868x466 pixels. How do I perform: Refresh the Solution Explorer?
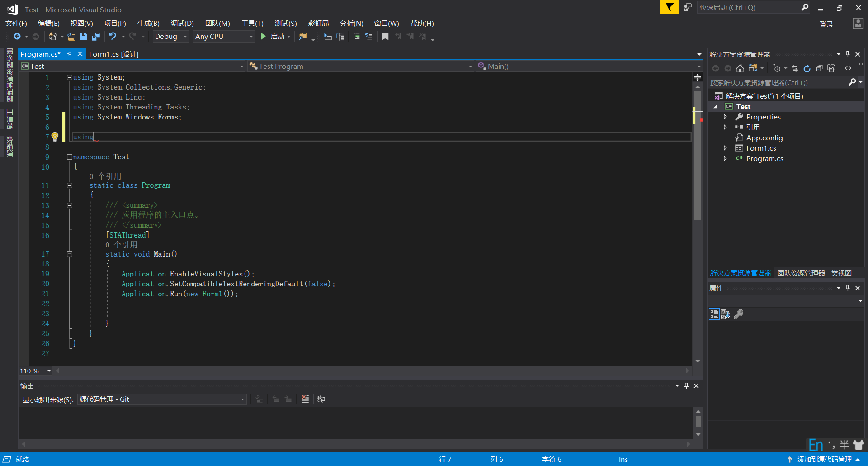pos(807,68)
